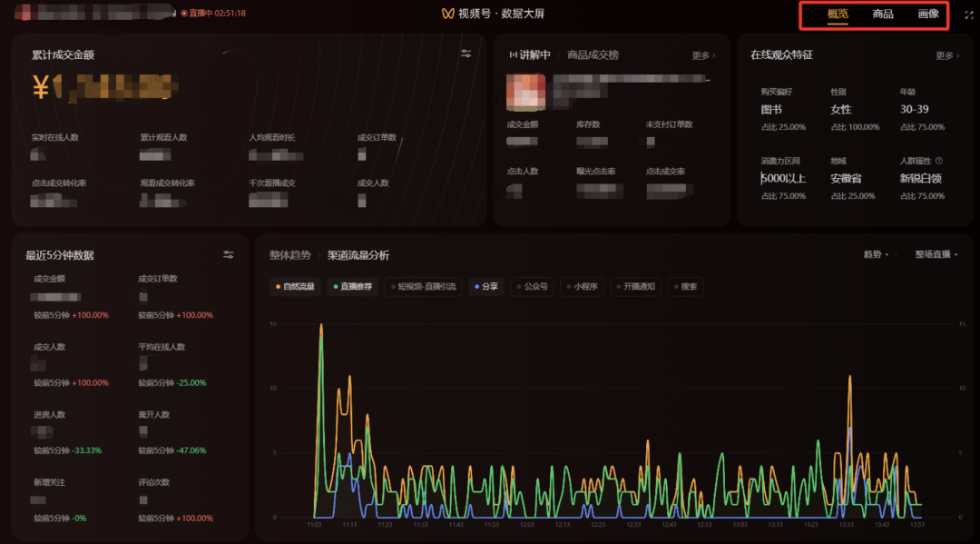Expand 更多 in 在线观众特征 panel

click(947, 55)
